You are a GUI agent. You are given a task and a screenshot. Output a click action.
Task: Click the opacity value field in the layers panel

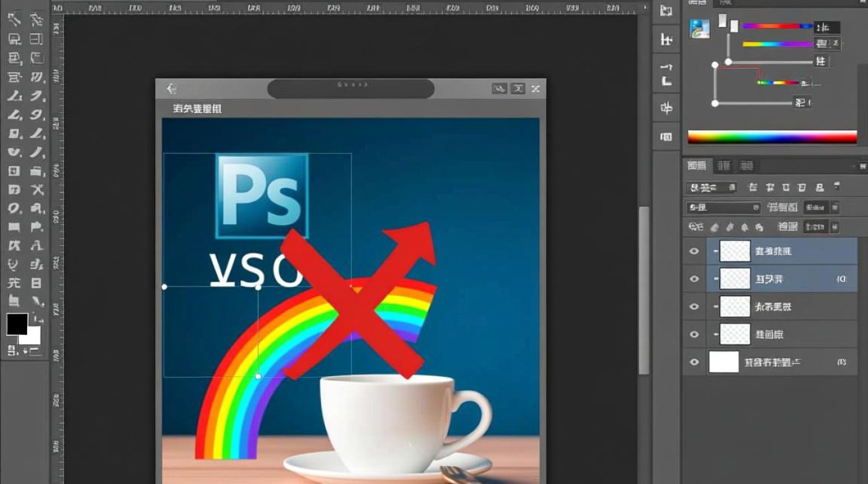816,208
